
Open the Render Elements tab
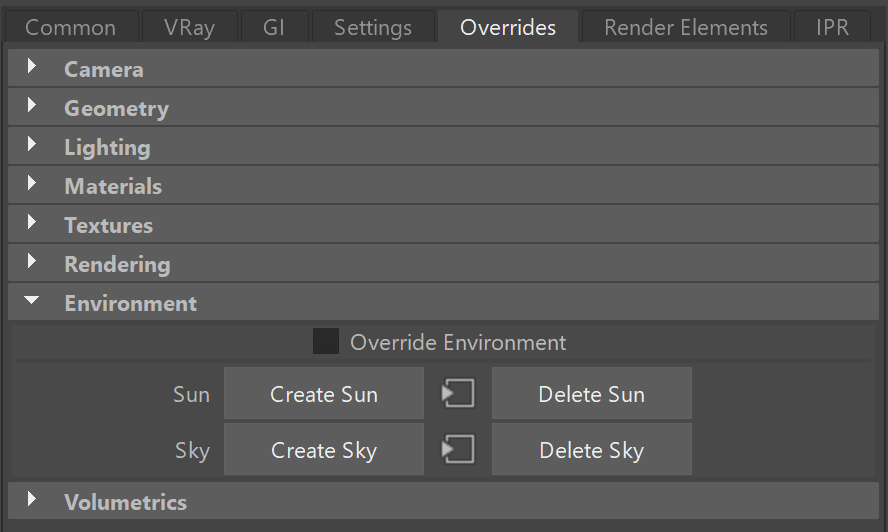686,27
